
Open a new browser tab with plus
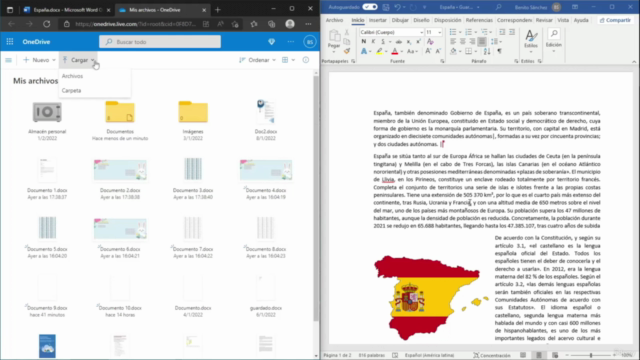click(x=218, y=9)
